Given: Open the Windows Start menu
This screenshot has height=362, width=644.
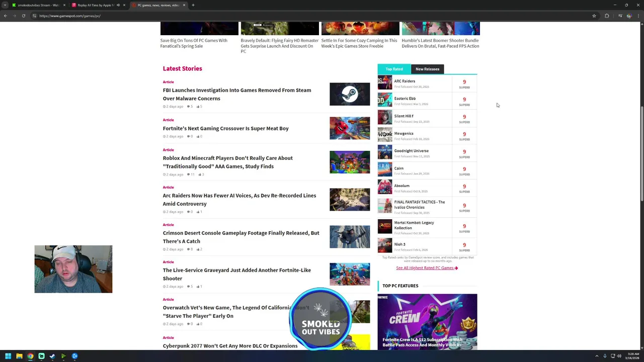Looking at the screenshot, I should 8,356.
